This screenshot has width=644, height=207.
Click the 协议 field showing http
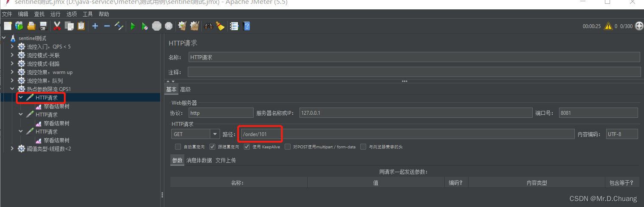pos(221,113)
